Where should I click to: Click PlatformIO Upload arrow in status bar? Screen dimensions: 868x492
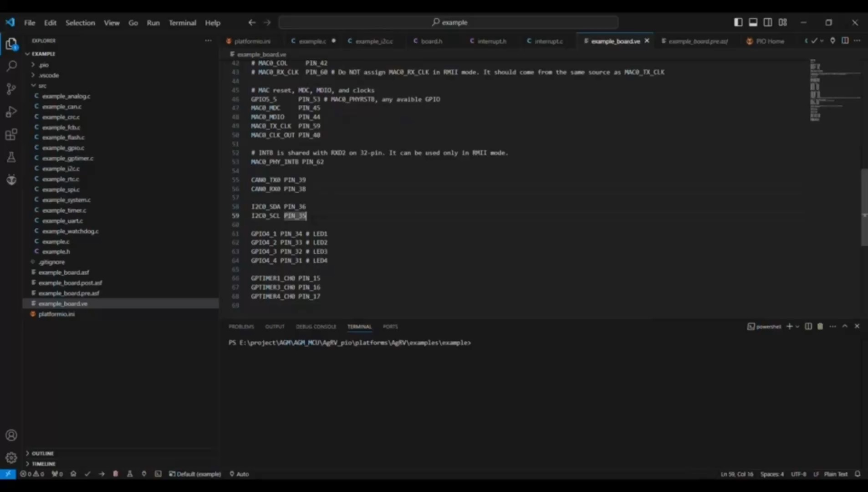(102, 474)
